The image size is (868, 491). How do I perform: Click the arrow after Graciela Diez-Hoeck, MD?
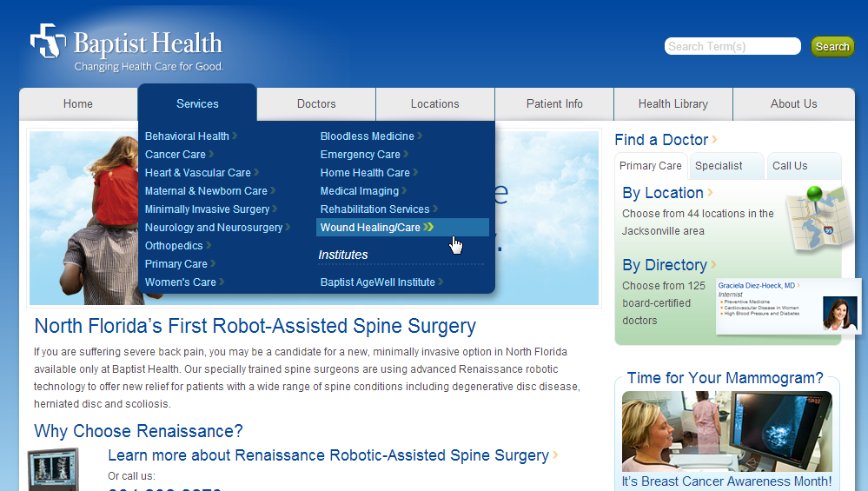[798, 286]
